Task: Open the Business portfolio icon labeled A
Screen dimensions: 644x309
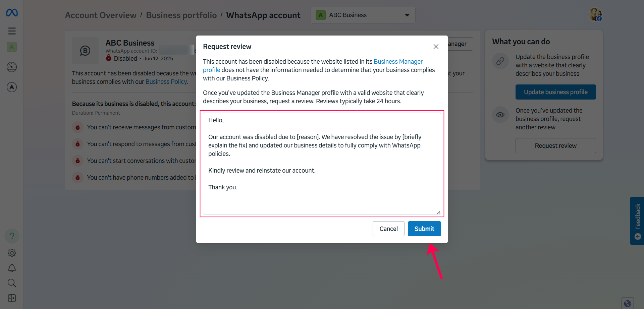Action: pyautogui.click(x=12, y=47)
